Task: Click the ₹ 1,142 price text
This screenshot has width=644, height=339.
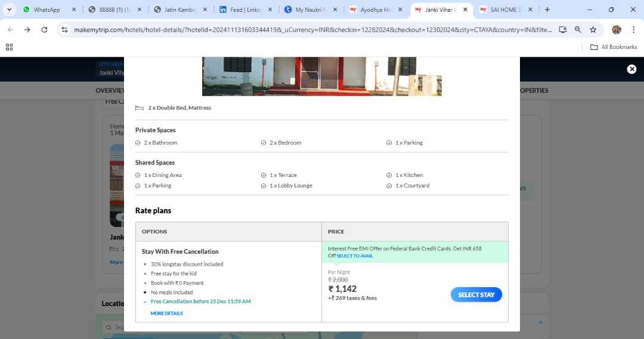Action: pyautogui.click(x=342, y=289)
